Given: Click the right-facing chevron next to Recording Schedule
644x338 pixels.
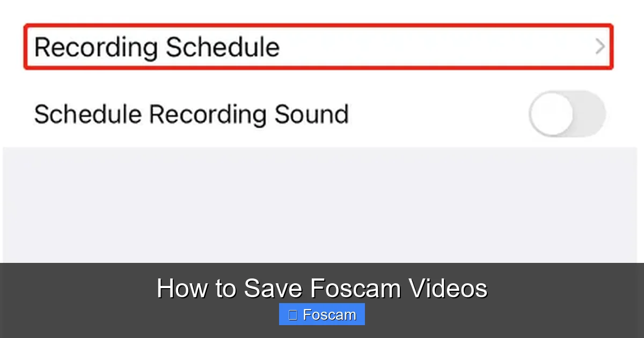Looking at the screenshot, I should (x=599, y=46).
